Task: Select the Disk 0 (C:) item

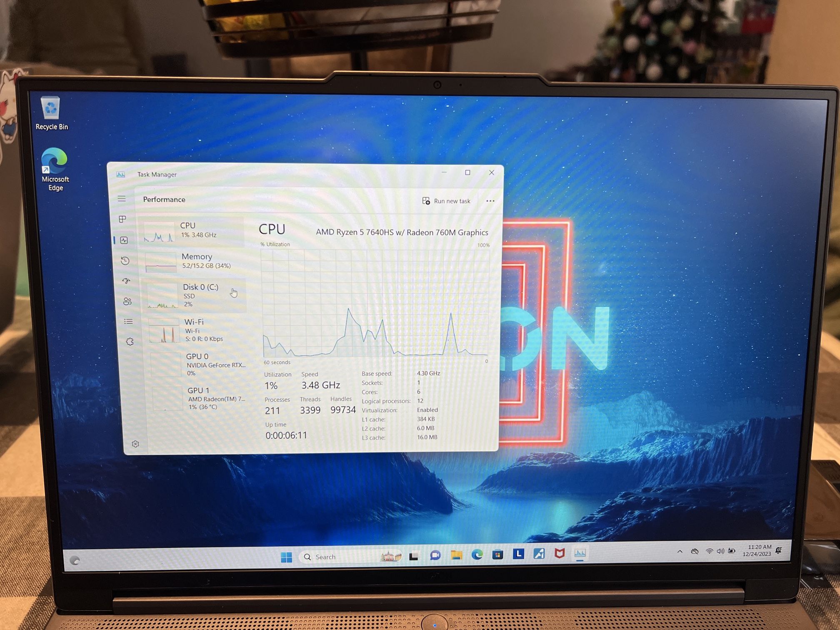Action: click(196, 295)
